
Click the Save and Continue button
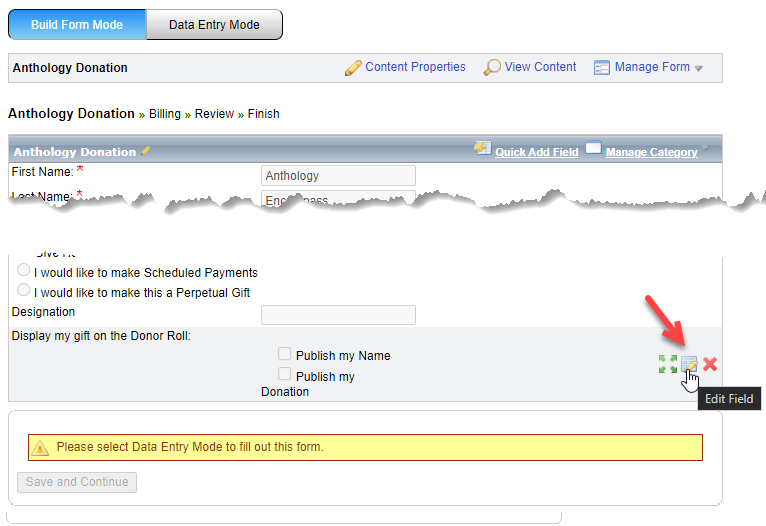[x=77, y=482]
